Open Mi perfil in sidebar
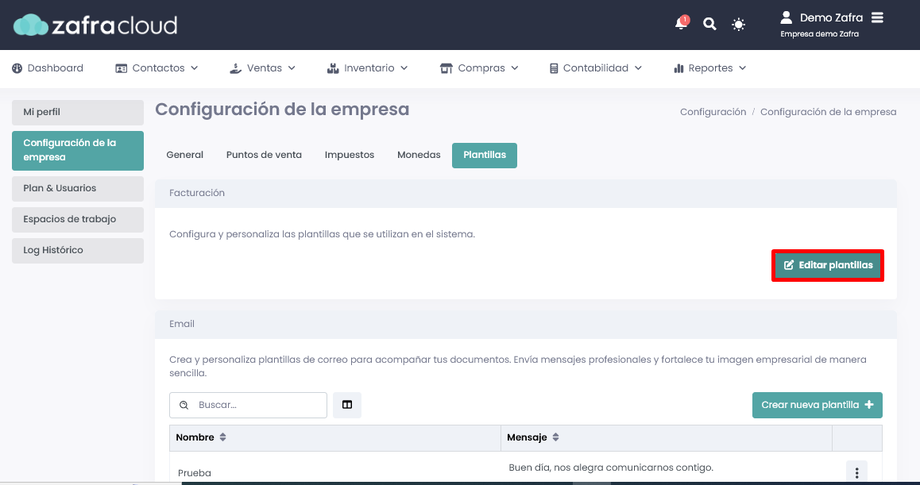920x485 pixels. [77, 112]
